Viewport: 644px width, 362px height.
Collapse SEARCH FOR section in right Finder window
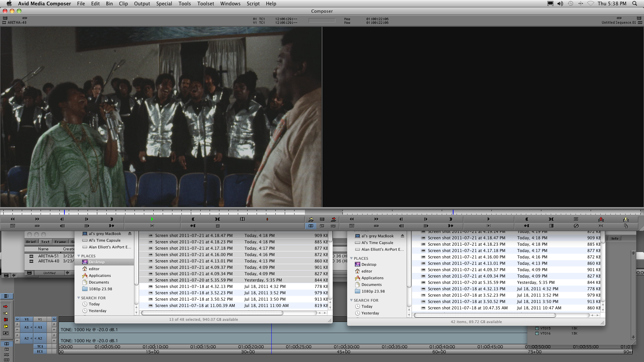pos(352,300)
